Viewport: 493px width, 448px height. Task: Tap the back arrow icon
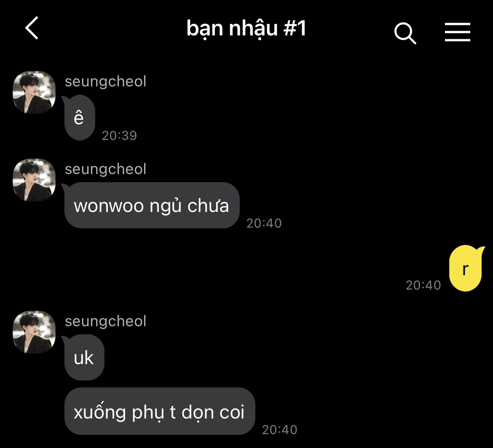point(32,28)
